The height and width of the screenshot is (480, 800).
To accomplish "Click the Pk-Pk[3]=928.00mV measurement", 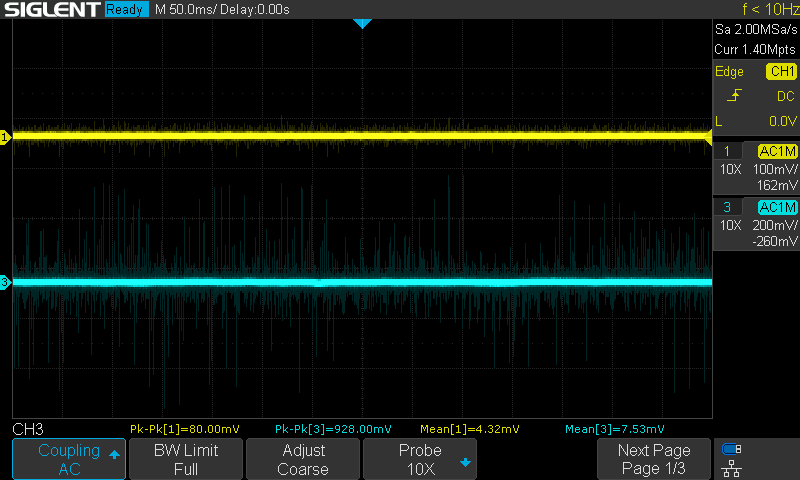I will 333,429.
